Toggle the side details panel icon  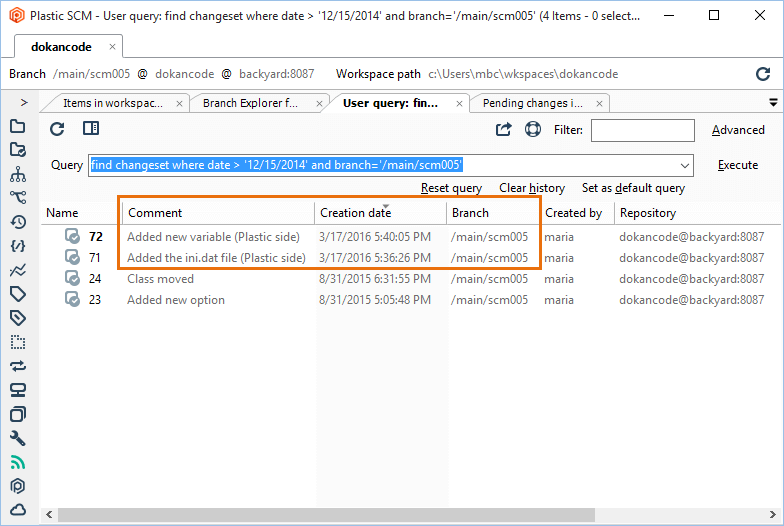click(91, 129)
